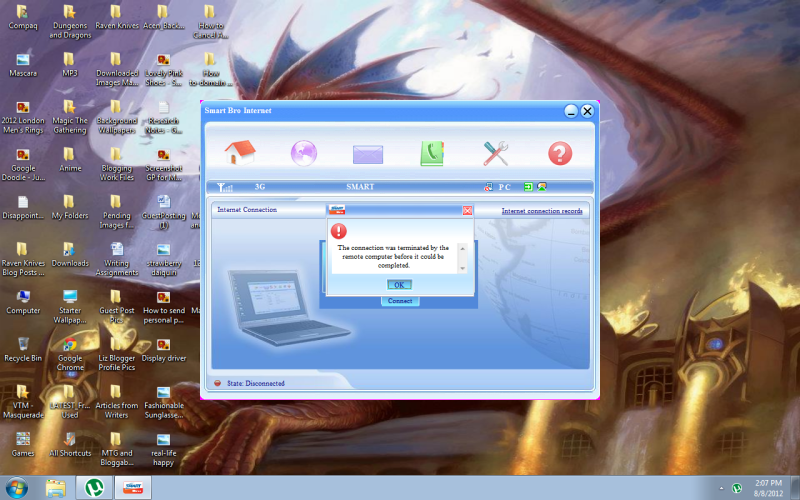This screenshot has width=800, height=500.
Task: Select the Recycle Bin
Action: [23, 349]
